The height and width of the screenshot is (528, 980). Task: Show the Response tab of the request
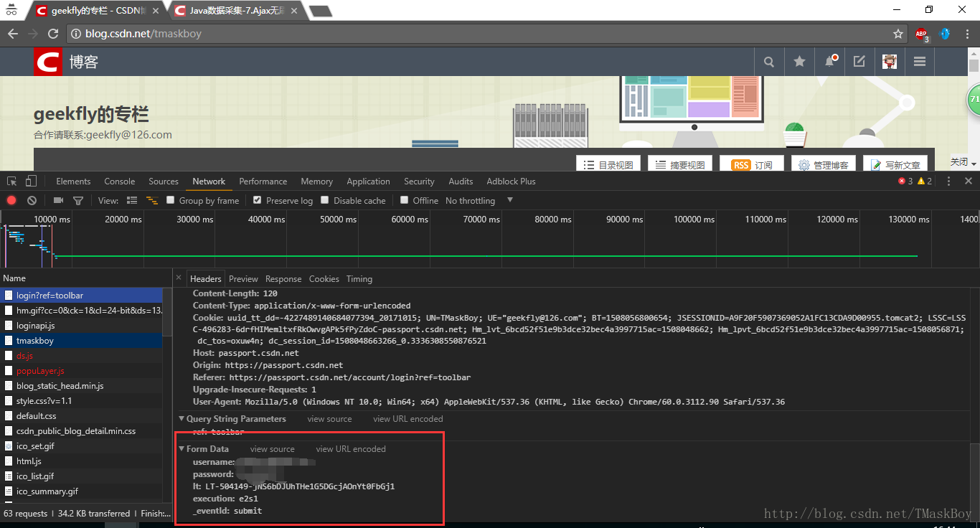[x=283, y=279]
